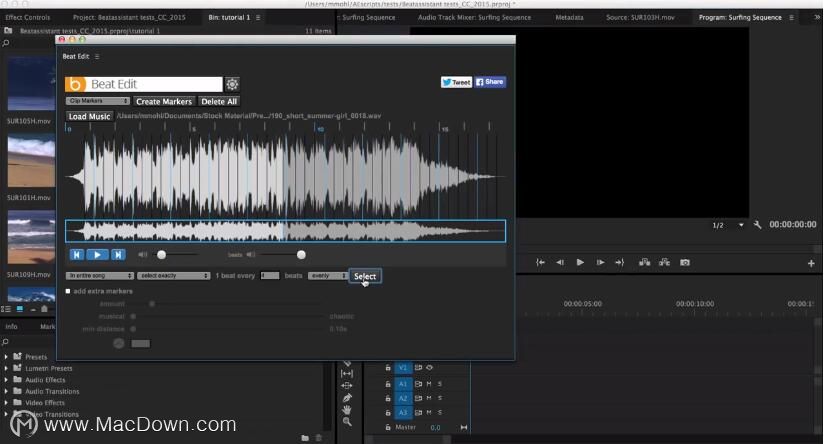The width and height of the screenshot is (826, 444).
Task: Step back one frame in Program monitor
Action: (x=560, y=262)
